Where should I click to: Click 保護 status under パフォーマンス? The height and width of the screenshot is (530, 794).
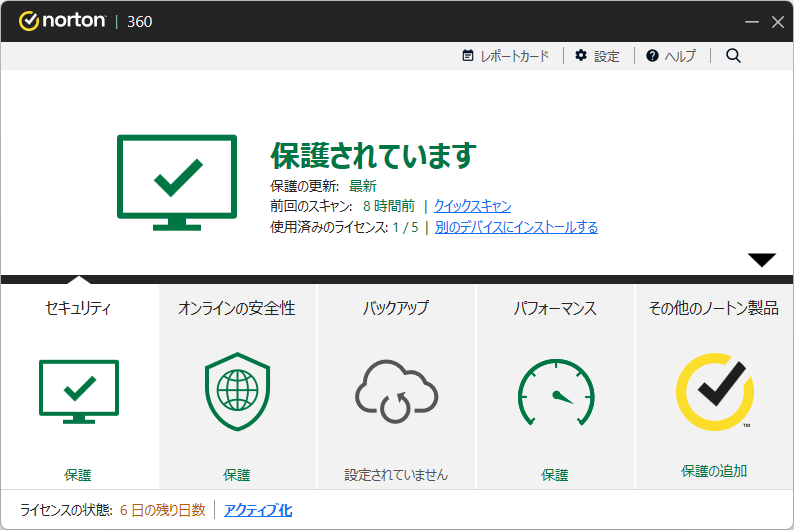pos(555,475)
